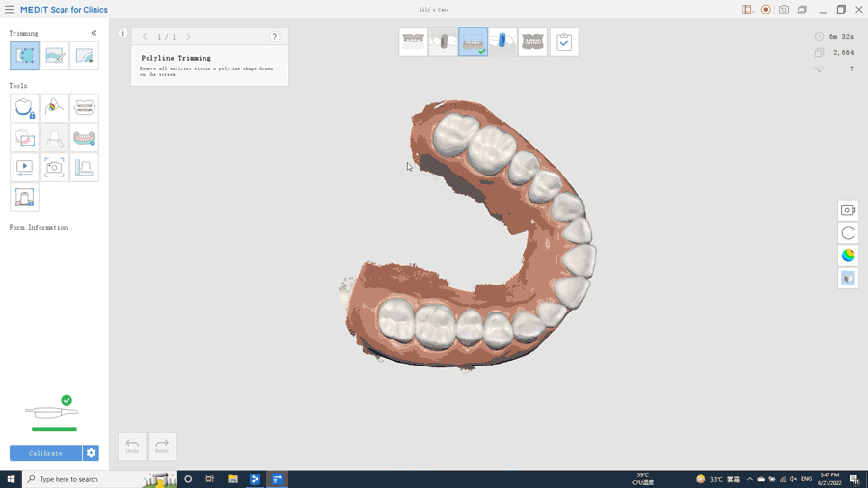868x488 pixels.
Task: Open calibration settings gear
Action: tap(91, 453)
